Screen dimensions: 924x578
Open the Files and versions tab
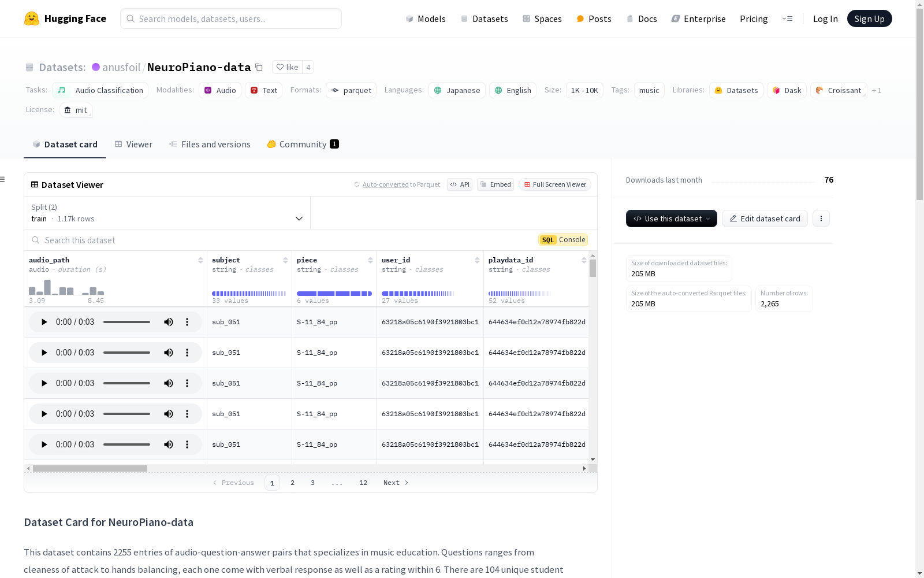pos(210,144)
